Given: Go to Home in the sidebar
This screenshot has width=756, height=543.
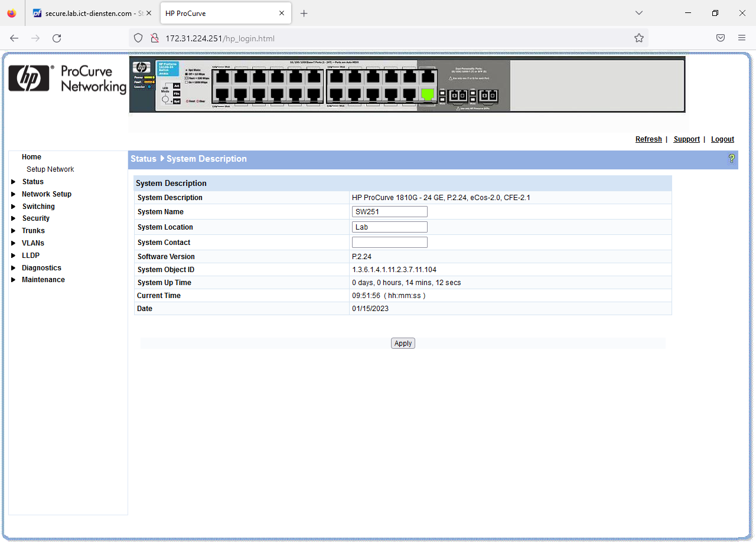Looking at the screenshot, I should coord(31,157).
